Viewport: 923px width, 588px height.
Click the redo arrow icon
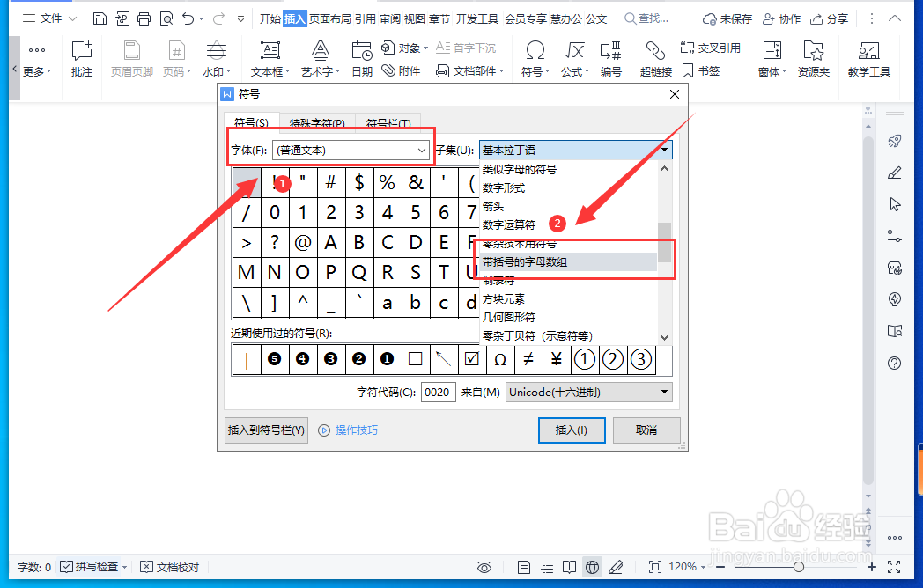219,18
